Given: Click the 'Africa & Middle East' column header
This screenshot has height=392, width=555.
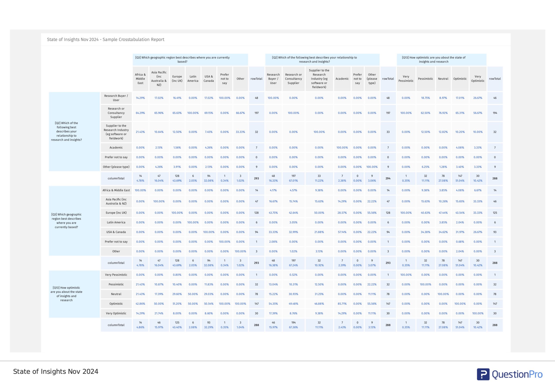Looking at the screenshot, I should pos(140,79).
